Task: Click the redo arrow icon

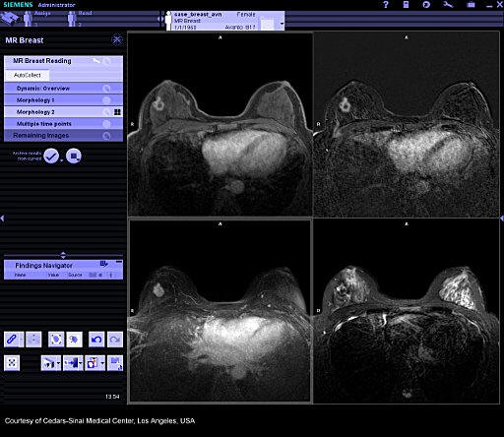Action: click(x=115, y=340)
